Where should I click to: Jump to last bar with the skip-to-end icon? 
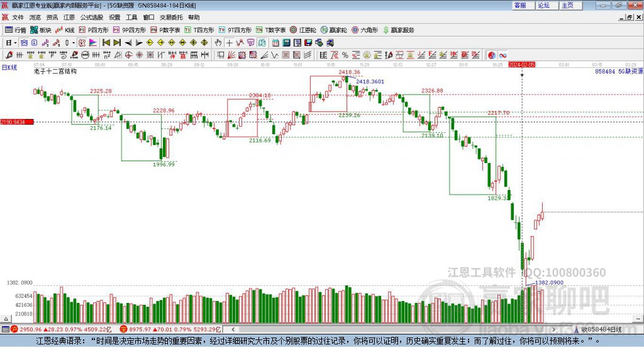pos(117,43)
